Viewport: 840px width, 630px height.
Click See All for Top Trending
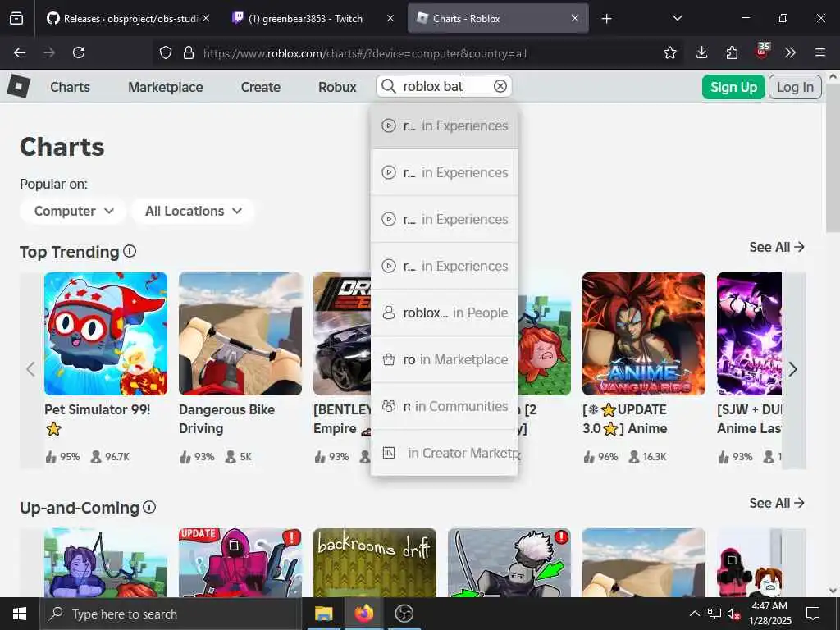click(777, 247)
